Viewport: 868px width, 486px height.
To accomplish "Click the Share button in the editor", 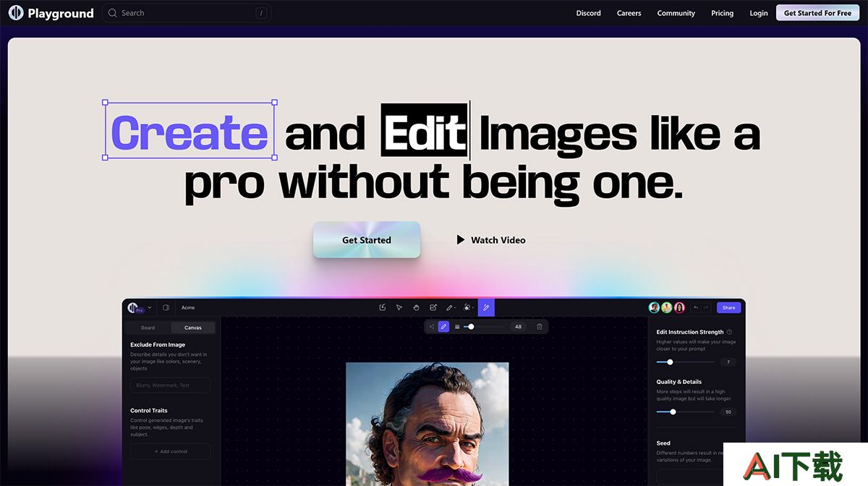I will [729, 307].
